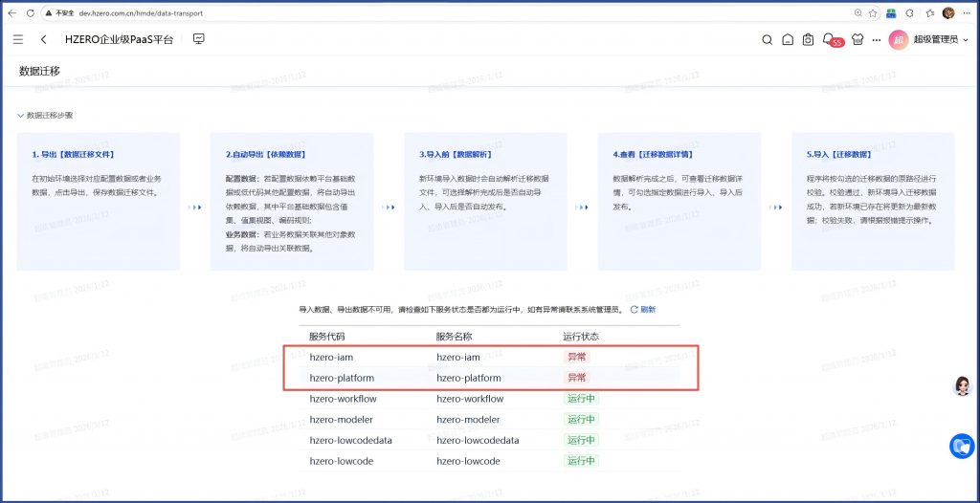
Task: Open the hamburger navigation menu
Action: [x=18, y=39]
